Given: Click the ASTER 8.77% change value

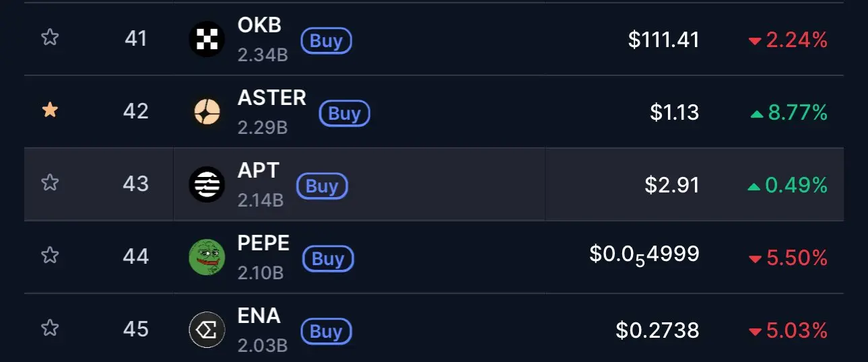Looking at the screenshot, I should click(x=797, y=113).
